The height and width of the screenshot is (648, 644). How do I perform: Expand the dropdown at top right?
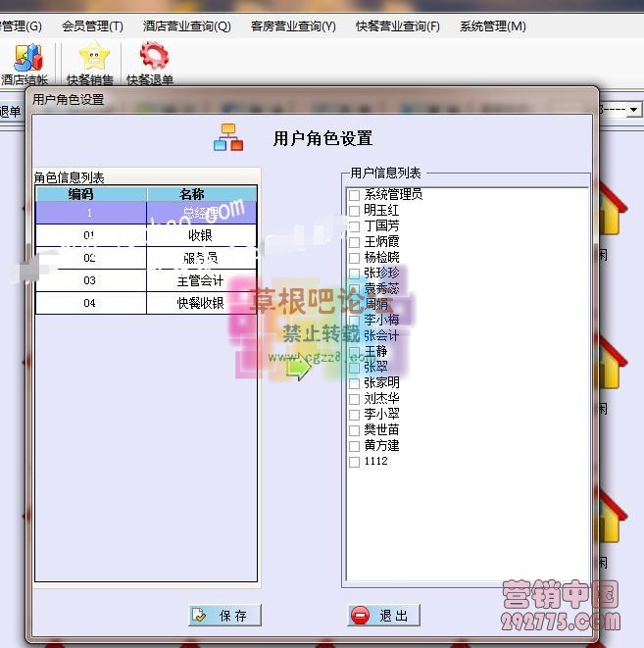point(634,111)
